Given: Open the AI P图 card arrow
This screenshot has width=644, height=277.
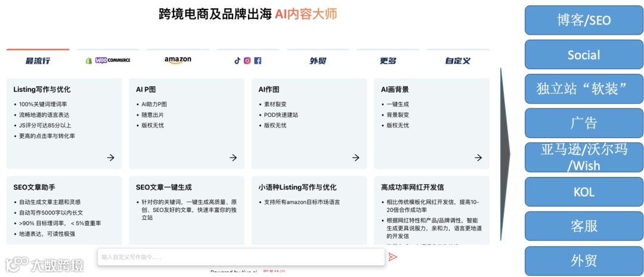Looking at the screenshot, I should pyautogui.click(x=233, y=158).
